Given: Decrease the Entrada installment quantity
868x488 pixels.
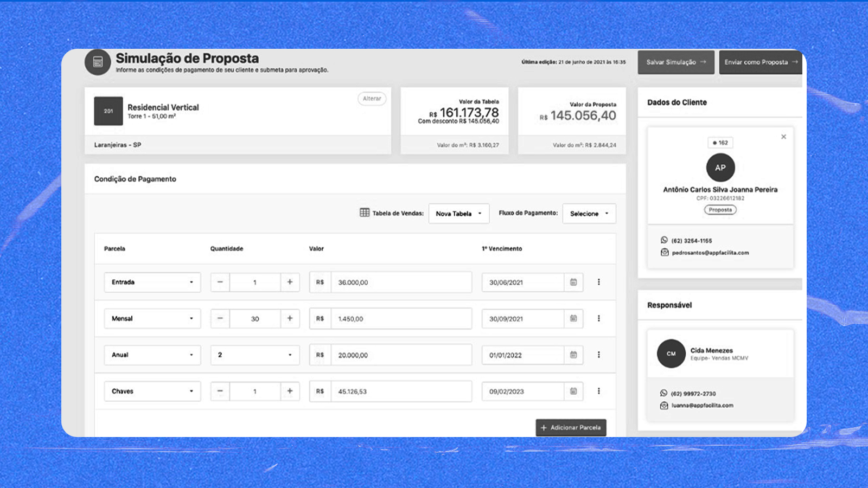Looking at the screenshot, I should coord(220,282).
